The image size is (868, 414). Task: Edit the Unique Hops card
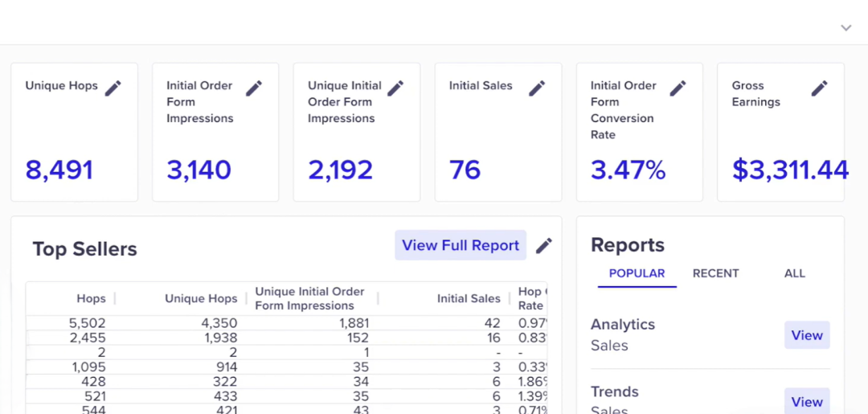tap(113, 88)
